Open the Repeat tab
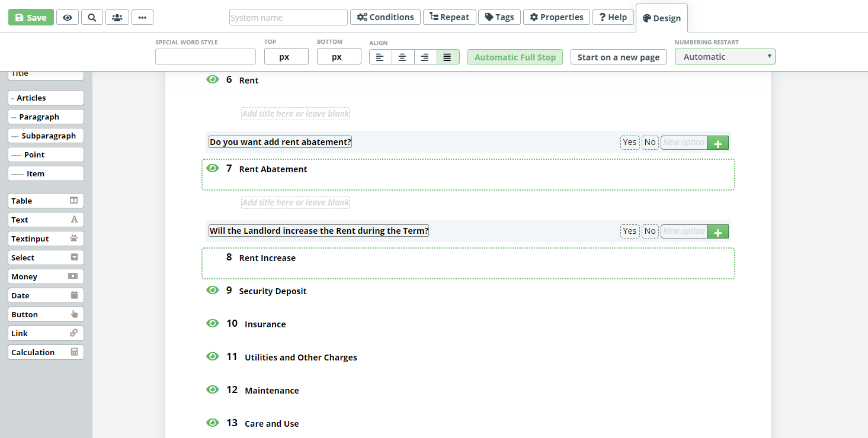This screenshot has width=868, height=438. [x=450, y=17]
